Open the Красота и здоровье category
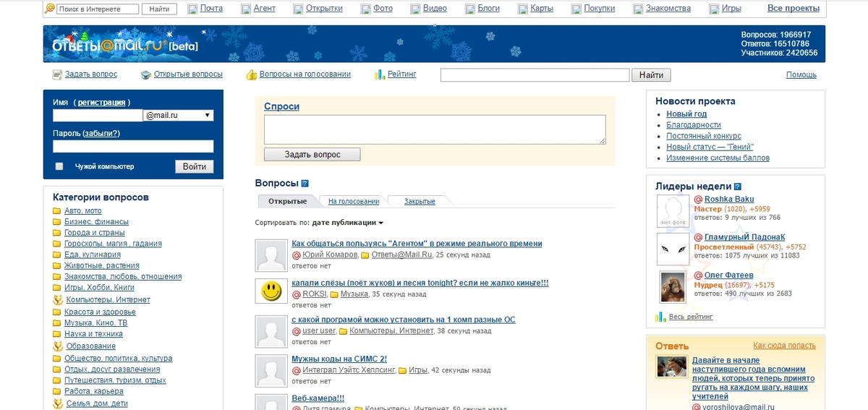Screen dimensions: 868x410 100,312
